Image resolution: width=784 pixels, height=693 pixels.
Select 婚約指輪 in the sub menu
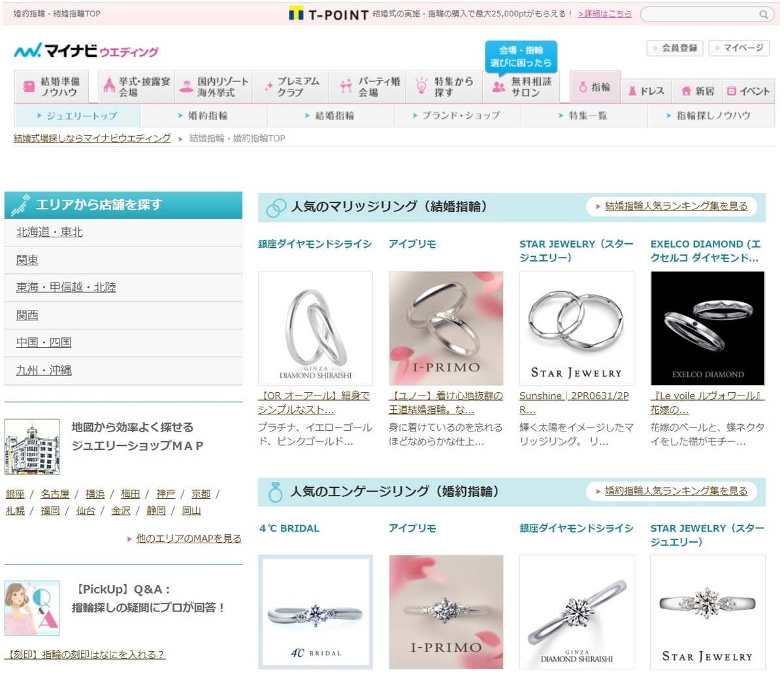(203, 116)
